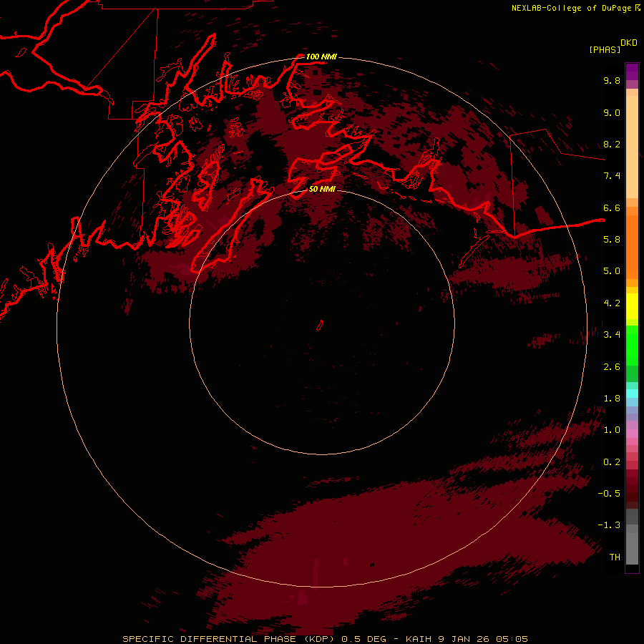Select the orange segment of the color bar
The width and height of the screenshot is (644, 644).
[x=632, y=246]
